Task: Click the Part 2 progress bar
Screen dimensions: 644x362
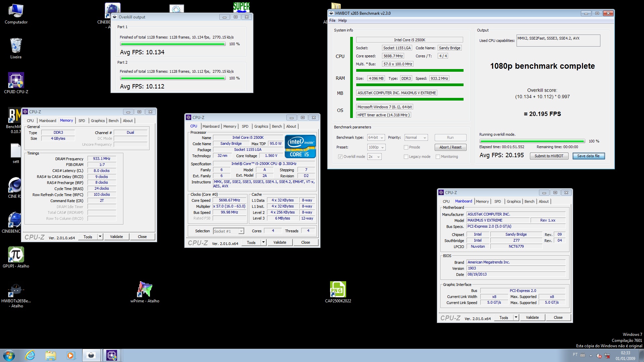Action: click(173, 78)
